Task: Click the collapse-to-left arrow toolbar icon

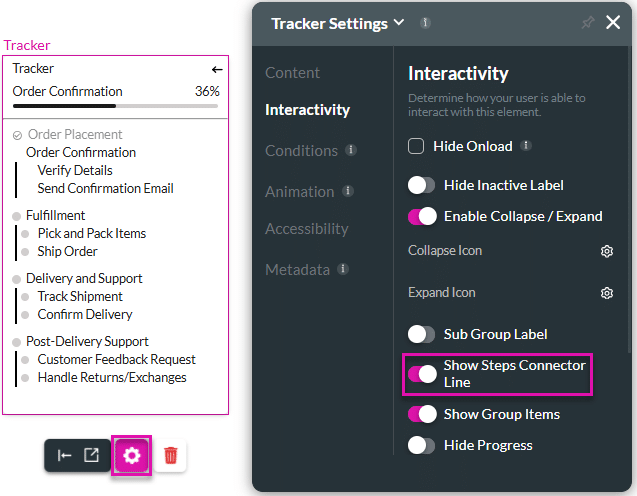Action: click(x=64, y=456)
